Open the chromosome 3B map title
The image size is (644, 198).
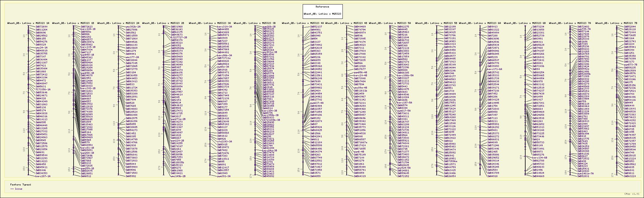pos(255,23)
